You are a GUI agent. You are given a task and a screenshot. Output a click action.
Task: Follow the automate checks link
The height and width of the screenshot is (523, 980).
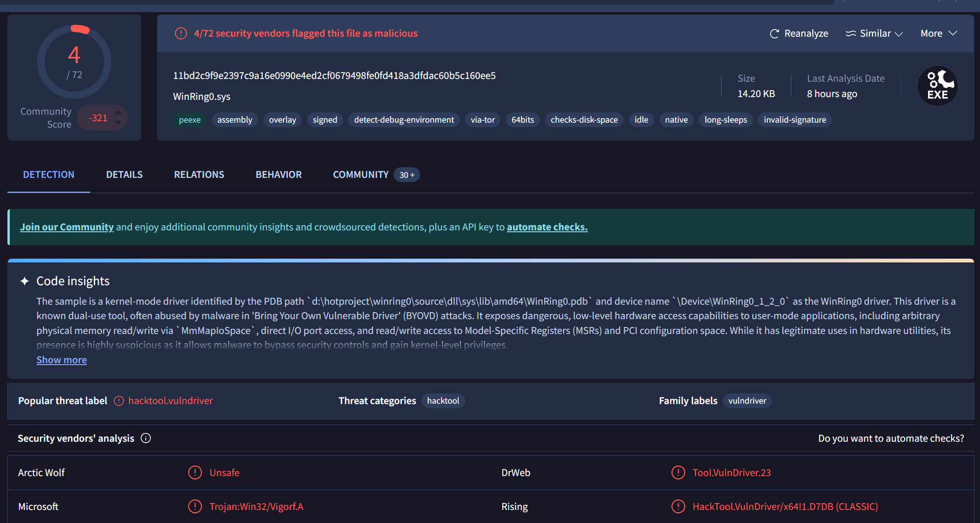click(x=547, y=227)
